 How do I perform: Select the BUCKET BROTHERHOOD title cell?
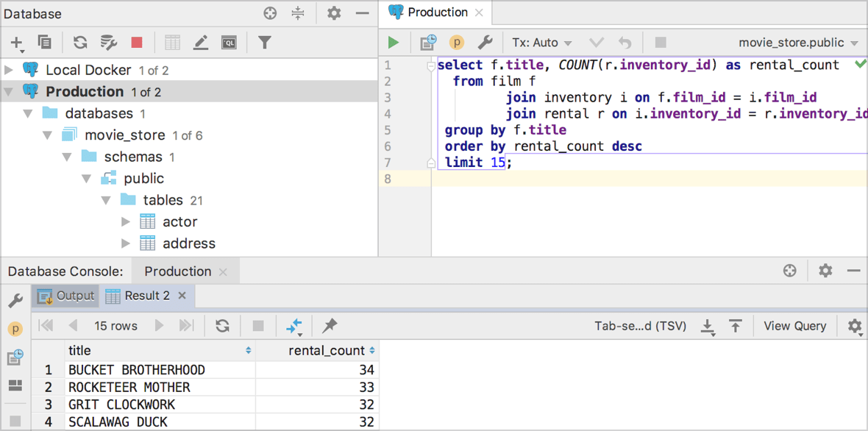(x=137, y=370)
